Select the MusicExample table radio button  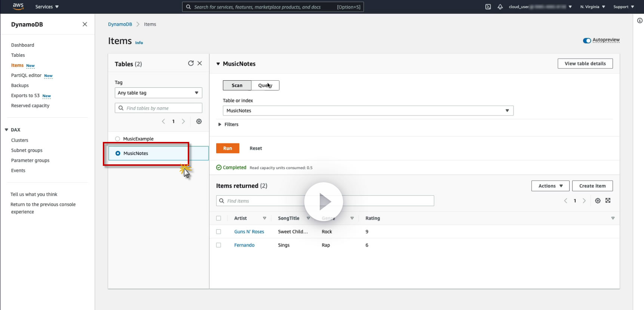point(117,139)
